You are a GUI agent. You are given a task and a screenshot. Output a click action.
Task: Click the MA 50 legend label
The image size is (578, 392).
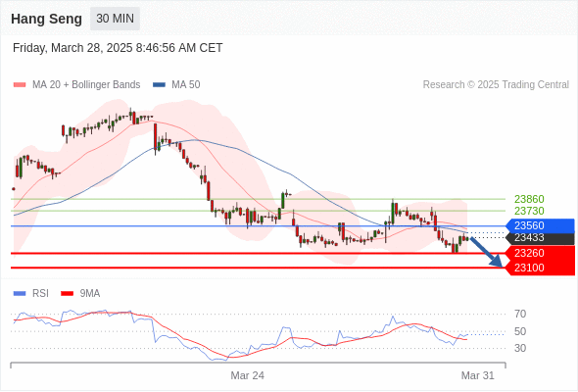point(186,85)
